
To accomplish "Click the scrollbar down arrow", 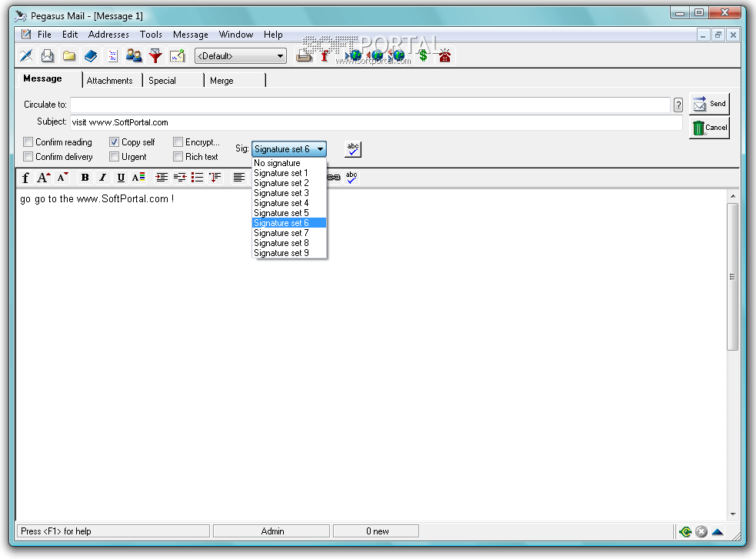I will coord(732,514).
